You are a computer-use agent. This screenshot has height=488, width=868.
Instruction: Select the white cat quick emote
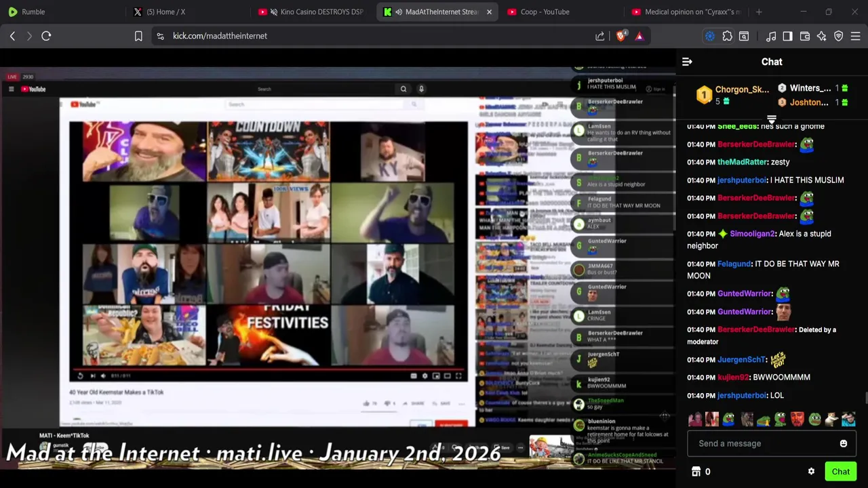(x=831, y=420)
